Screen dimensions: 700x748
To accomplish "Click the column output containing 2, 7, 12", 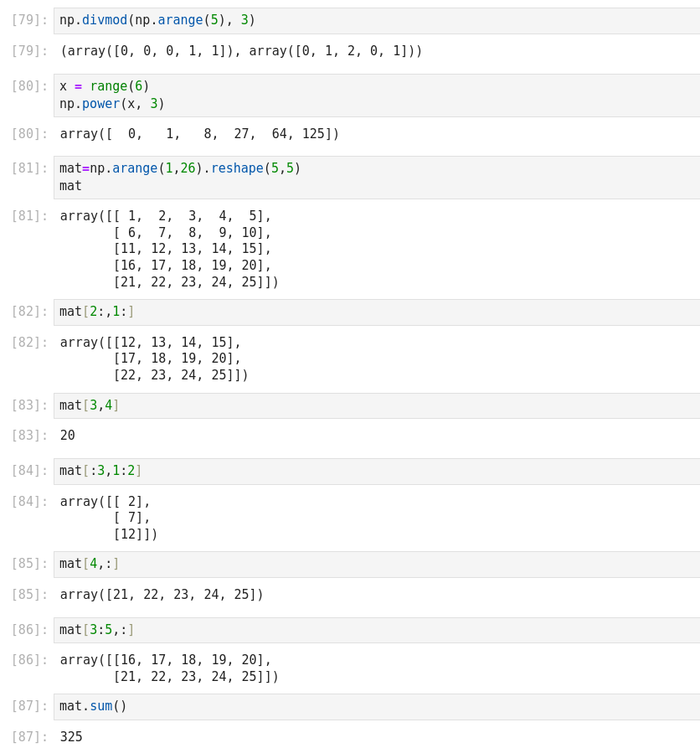I will tap(109, 518).
